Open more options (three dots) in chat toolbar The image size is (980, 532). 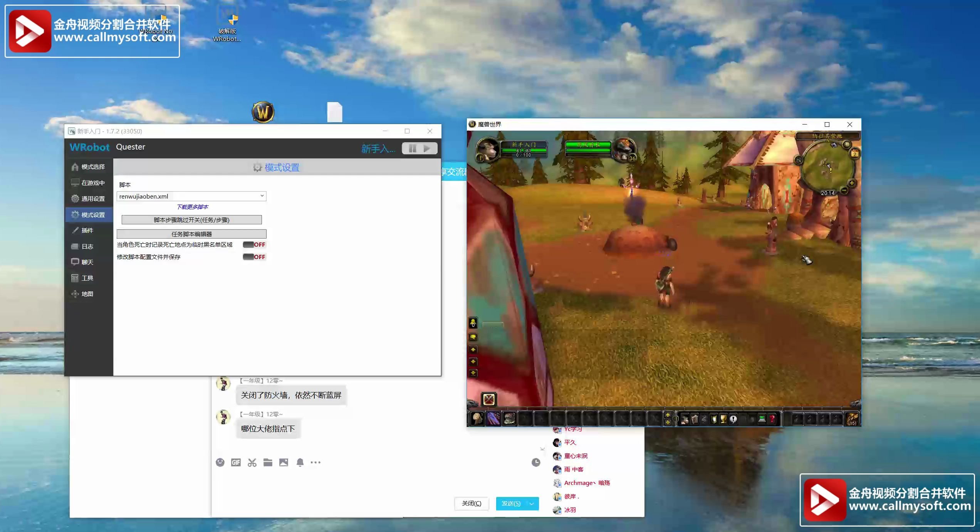315,462
